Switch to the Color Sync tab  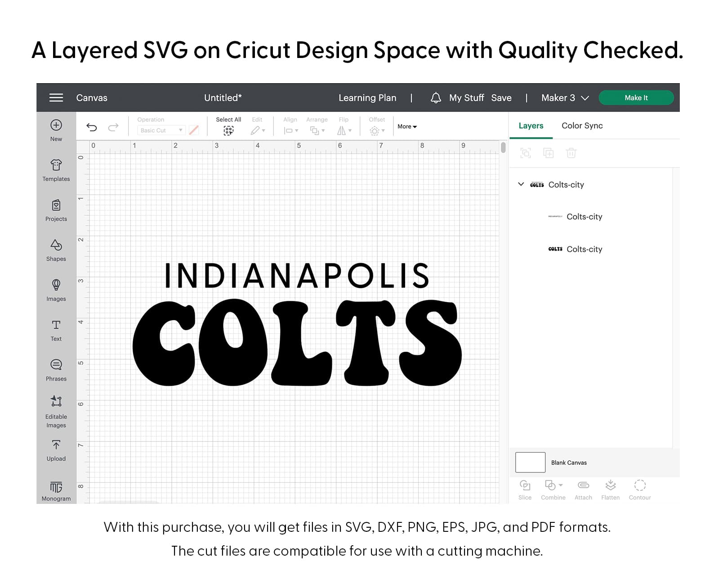582,126
